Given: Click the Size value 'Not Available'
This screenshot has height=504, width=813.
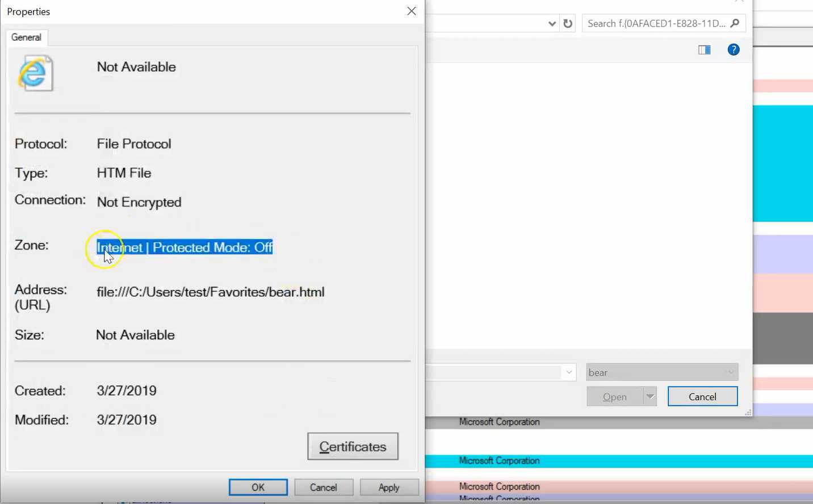Looking at the screenshot, I should [x=135, y=335].
